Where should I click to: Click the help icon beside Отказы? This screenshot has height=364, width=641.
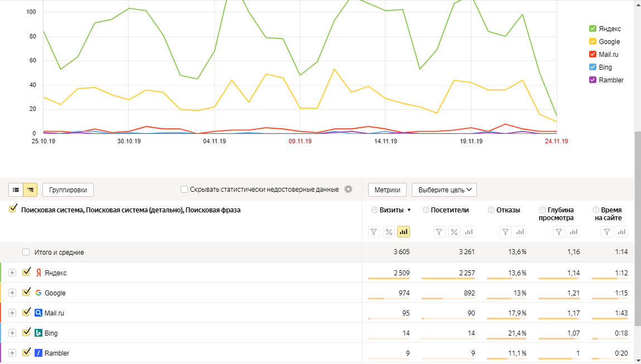pos(491,210)
